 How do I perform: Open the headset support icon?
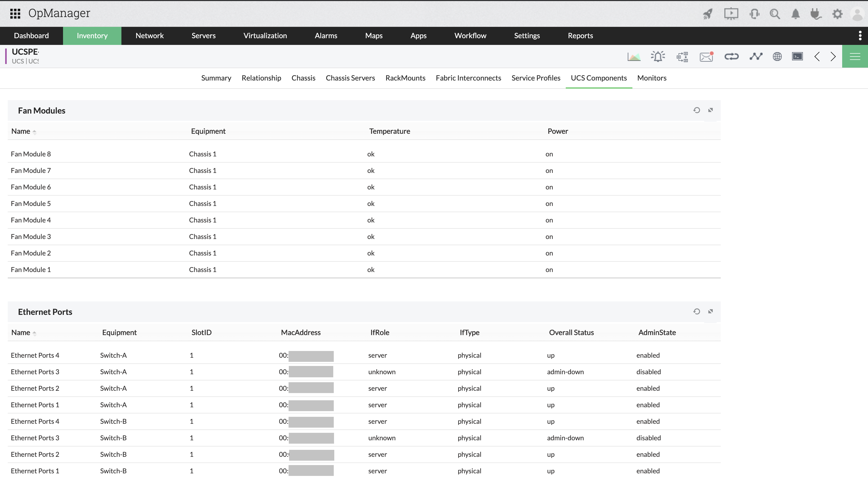point(754,14)
